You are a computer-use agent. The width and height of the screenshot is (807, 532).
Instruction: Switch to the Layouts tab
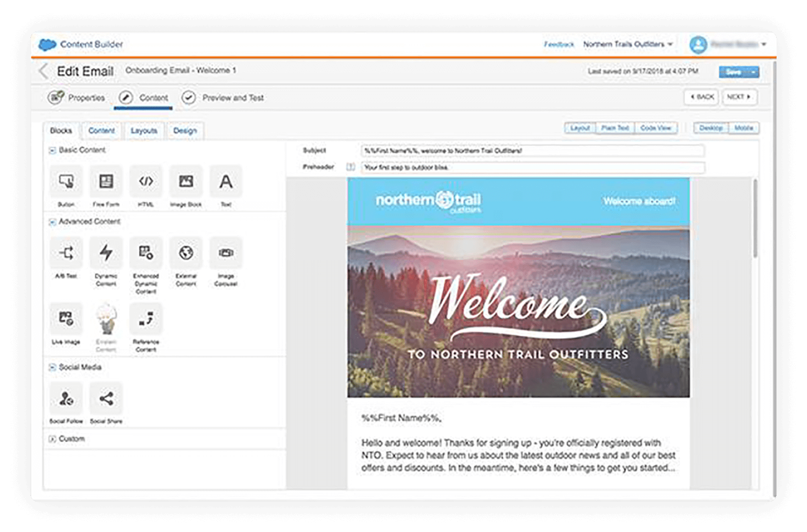click(x=144, y=131)
